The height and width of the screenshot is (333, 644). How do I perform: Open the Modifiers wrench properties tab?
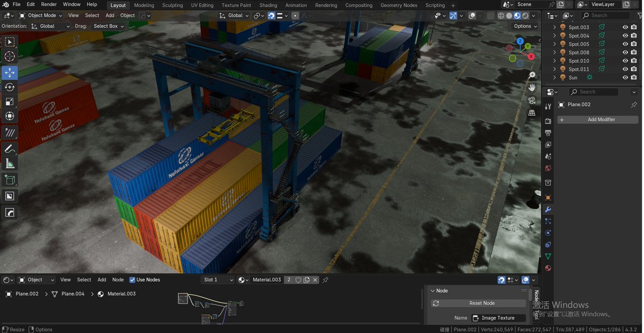coord(548,209)
